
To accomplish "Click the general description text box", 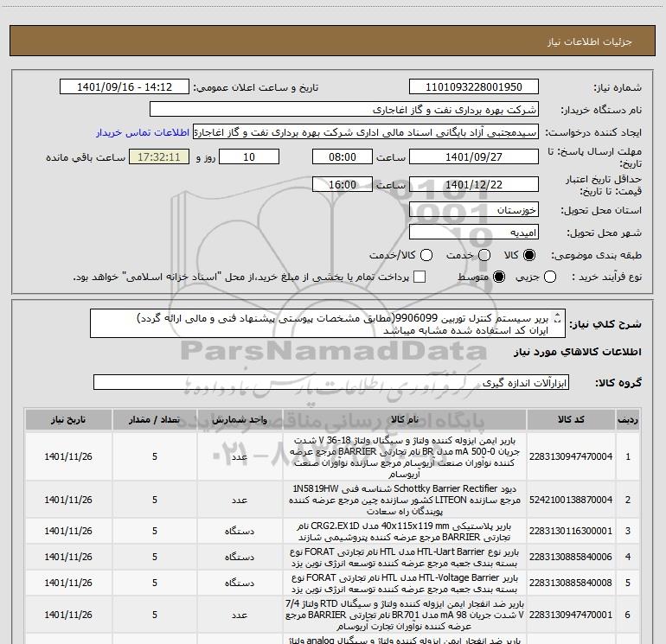I will pos(328,324).
